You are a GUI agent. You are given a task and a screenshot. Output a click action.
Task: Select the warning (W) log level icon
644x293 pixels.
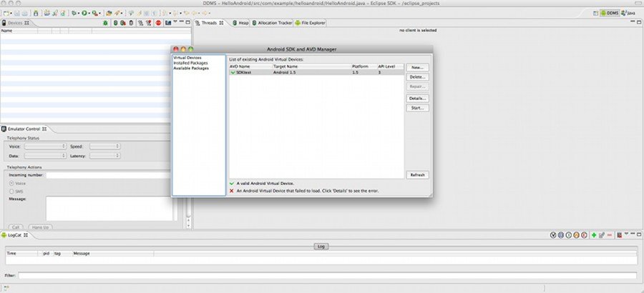point(576,235)
